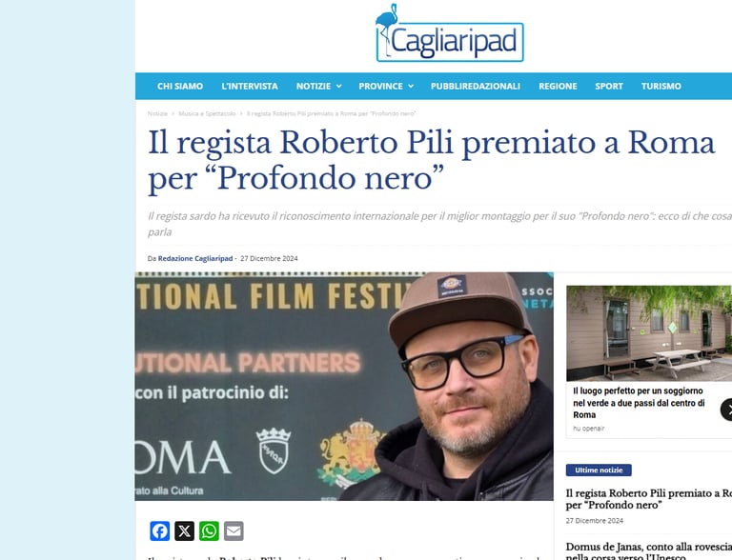Share article on Facebook icon
Screen dimensions: 732x560
(x=160, y=531)
